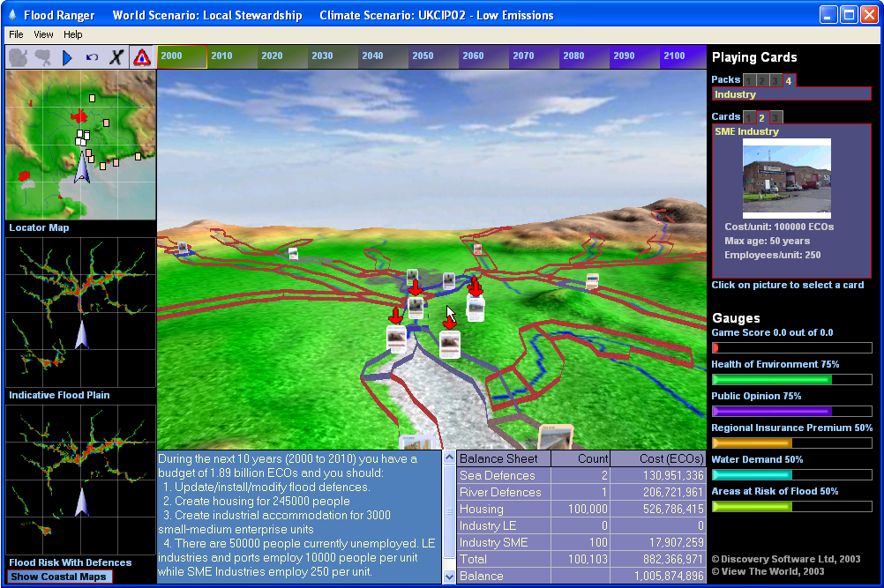Jump to year 2050 on timeline
The width and height of the screenshot is (884, 588).
(423, 56)
